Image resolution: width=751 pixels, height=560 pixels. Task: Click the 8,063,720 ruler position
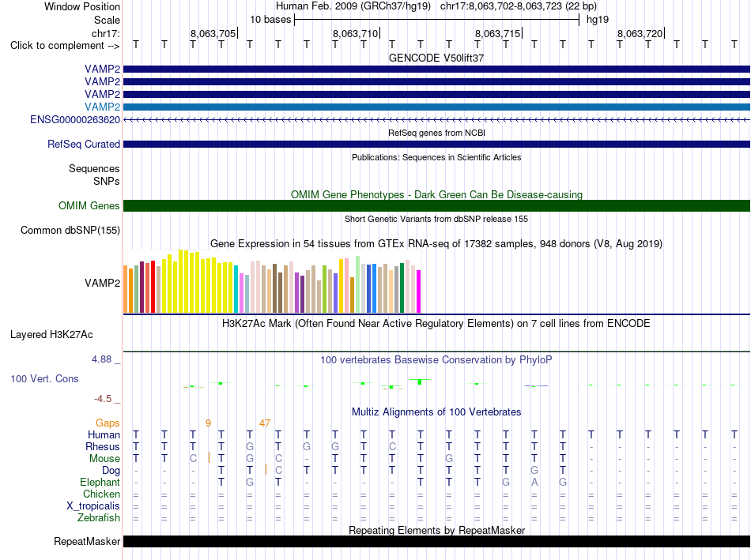[640, 33]
